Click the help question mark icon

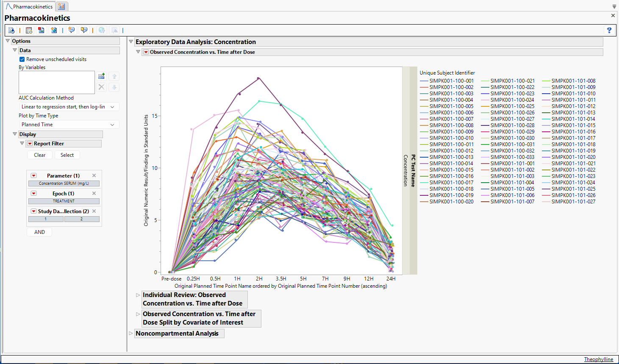coord(609,30)
